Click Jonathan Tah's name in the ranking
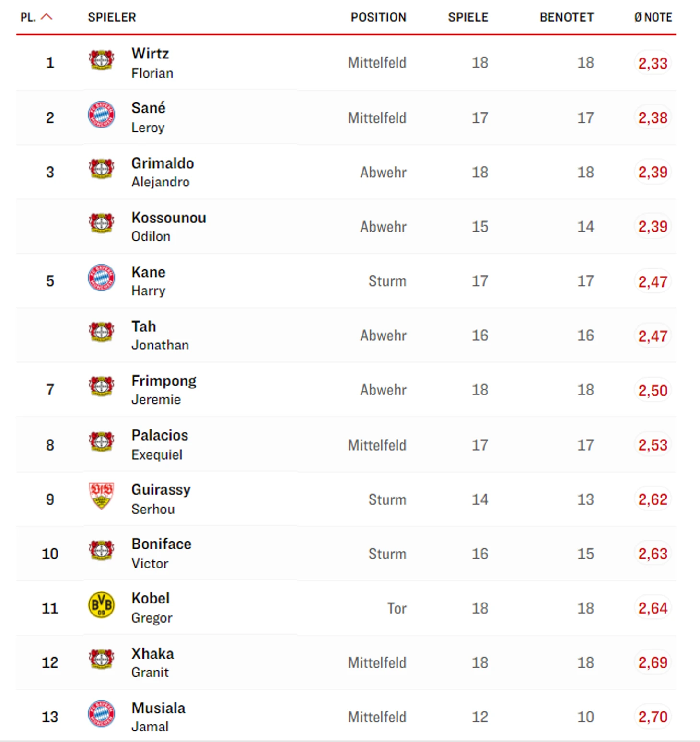 (x=160, y=336)
